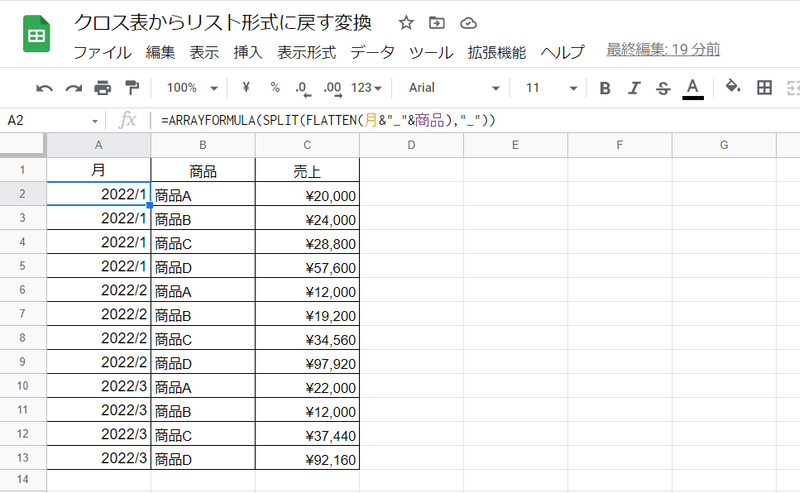Select cell 商品C in row 8
Viewport: 800px width, 493px height.
pyautogui.click(x=203, y=338)
